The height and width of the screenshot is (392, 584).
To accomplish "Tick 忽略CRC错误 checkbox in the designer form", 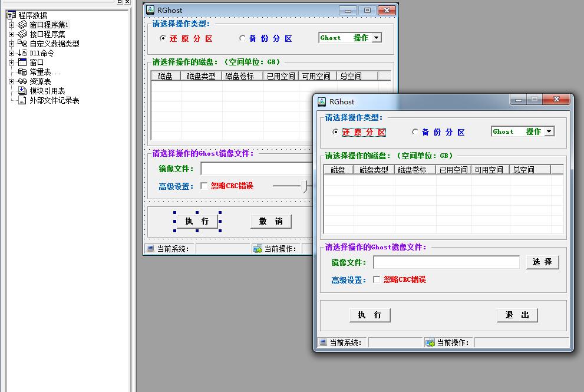I will click(x=204, y=186).
